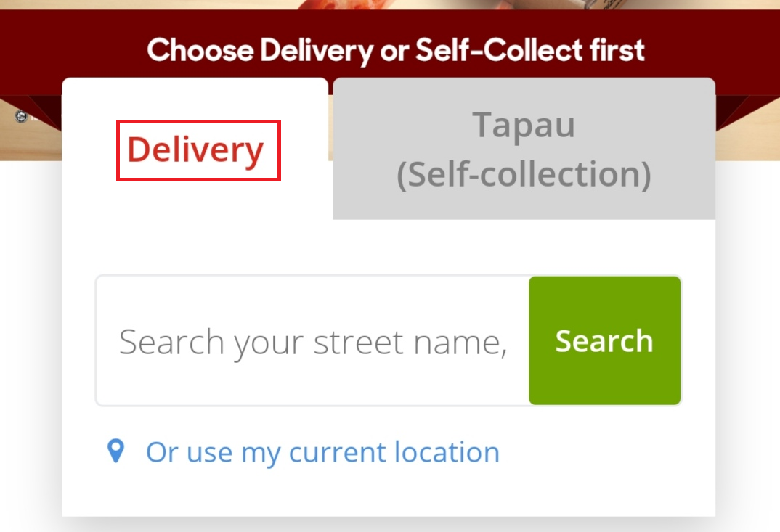Click the small round logo on the banner
Viewport: 780px width, 532px height.
coord(20,116)
